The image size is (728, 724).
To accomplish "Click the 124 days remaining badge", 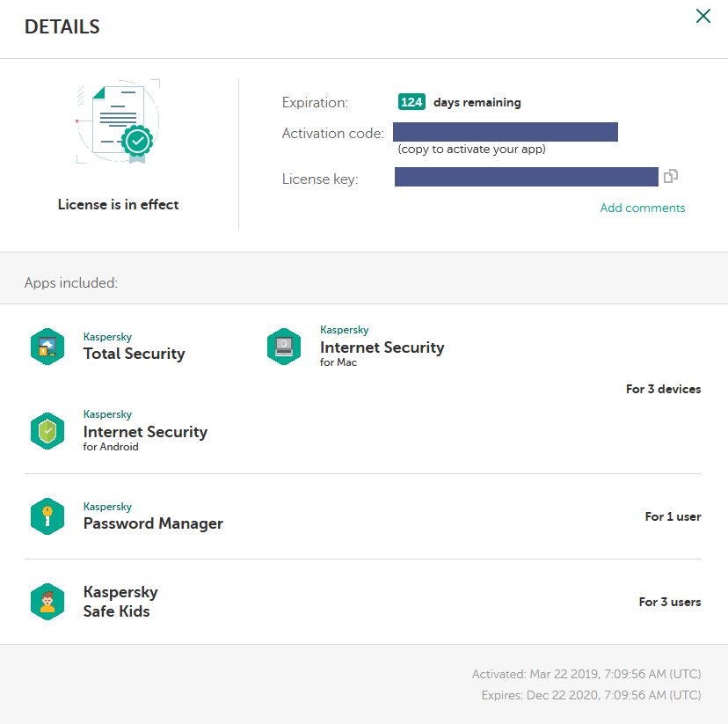I will [x=411, y=102].
